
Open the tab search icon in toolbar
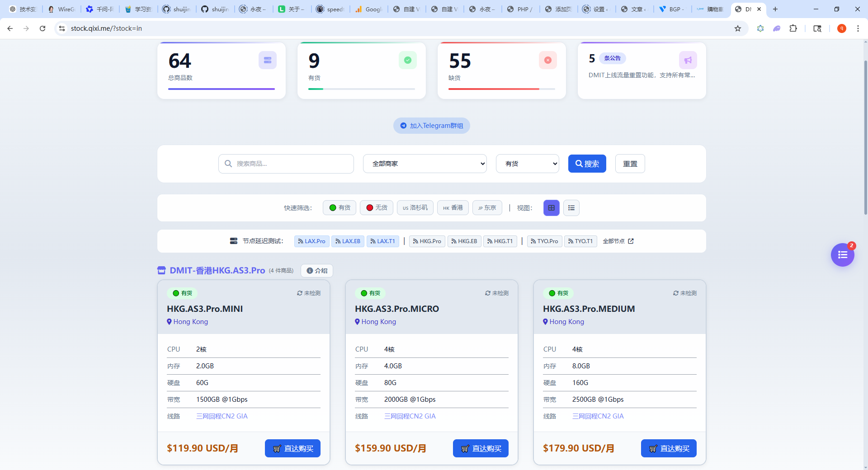tap(817, 28)
